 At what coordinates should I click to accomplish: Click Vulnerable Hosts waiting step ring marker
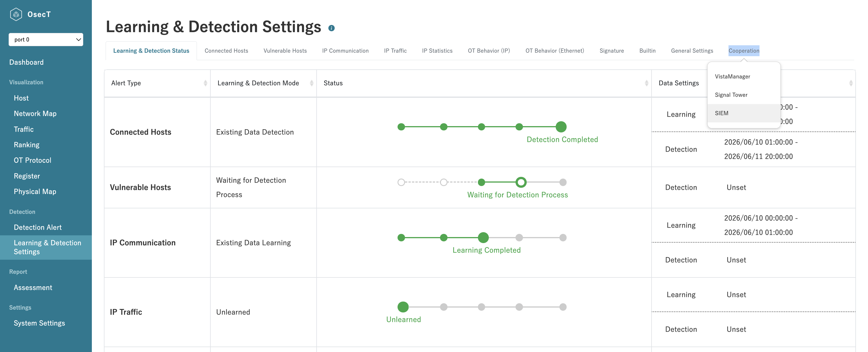pyautogui.click(x=521, y=182)
